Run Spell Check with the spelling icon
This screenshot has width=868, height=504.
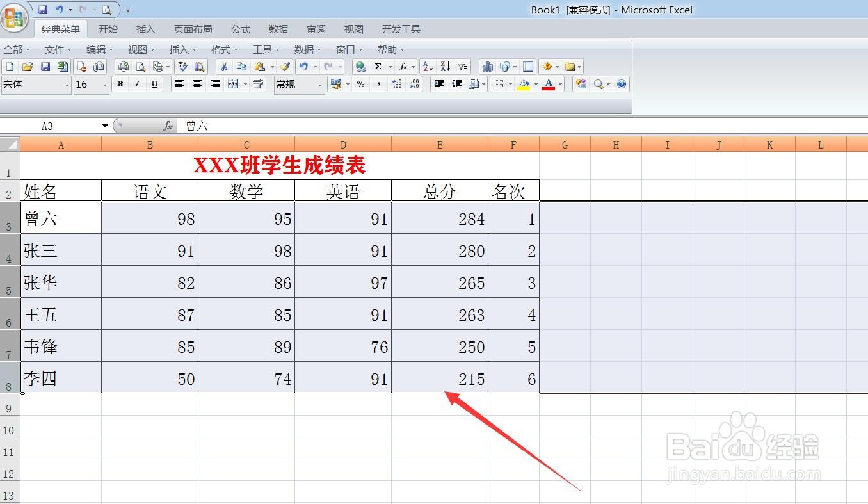pyautogui.click(x=182, y=66)
